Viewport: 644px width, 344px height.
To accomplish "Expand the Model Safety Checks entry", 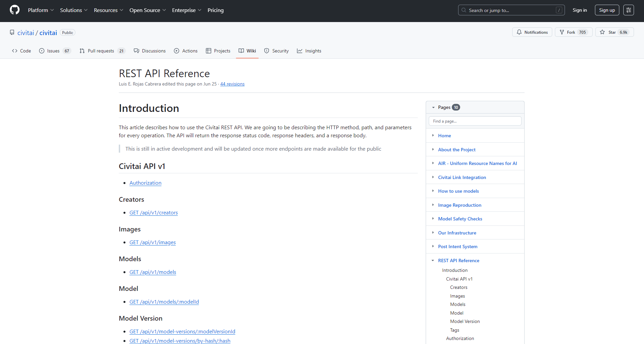I will click(x=433, y=219).
